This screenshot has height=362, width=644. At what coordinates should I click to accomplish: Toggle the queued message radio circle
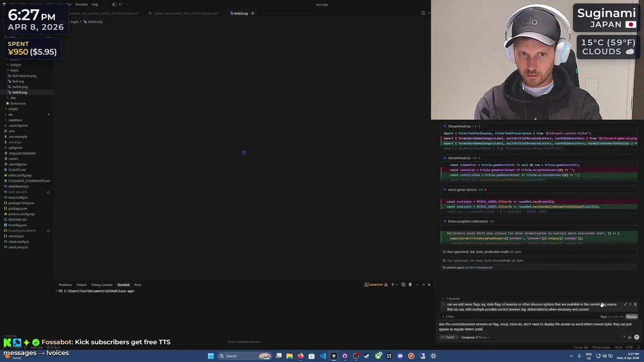click(444, 305)
